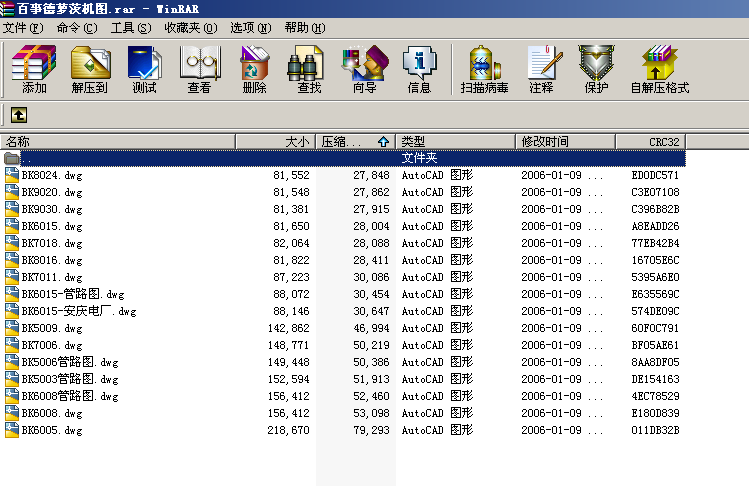Open the Favorites (收藏夹) menu
Image resolution: width=749 pixels, height=486 pixels.
point(191,28)
